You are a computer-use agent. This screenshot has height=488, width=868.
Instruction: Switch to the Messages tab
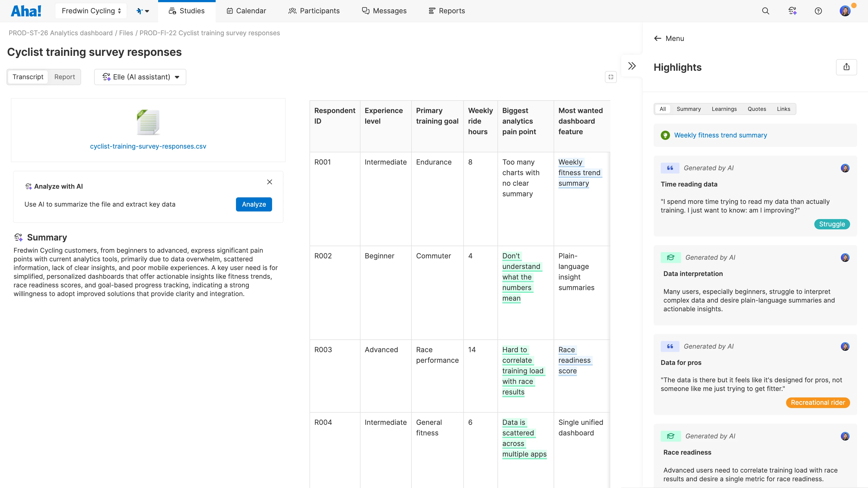pyautogui.click(x=384, y=11)
